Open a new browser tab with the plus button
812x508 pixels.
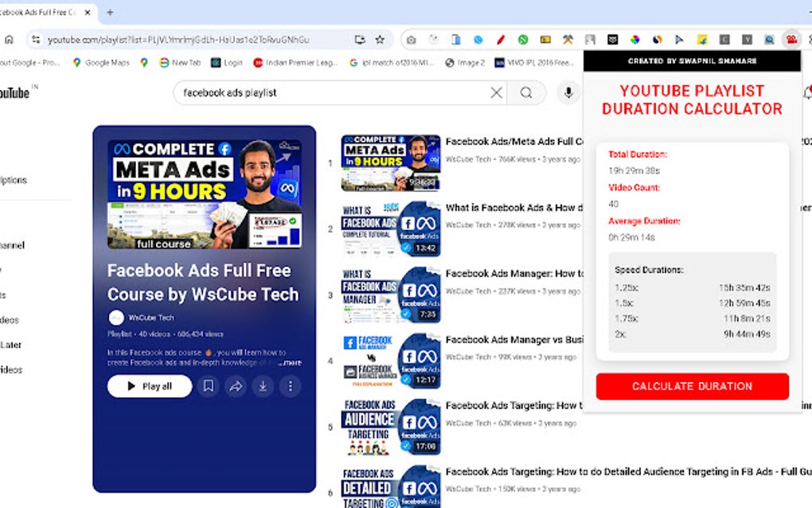coord(109,12)
